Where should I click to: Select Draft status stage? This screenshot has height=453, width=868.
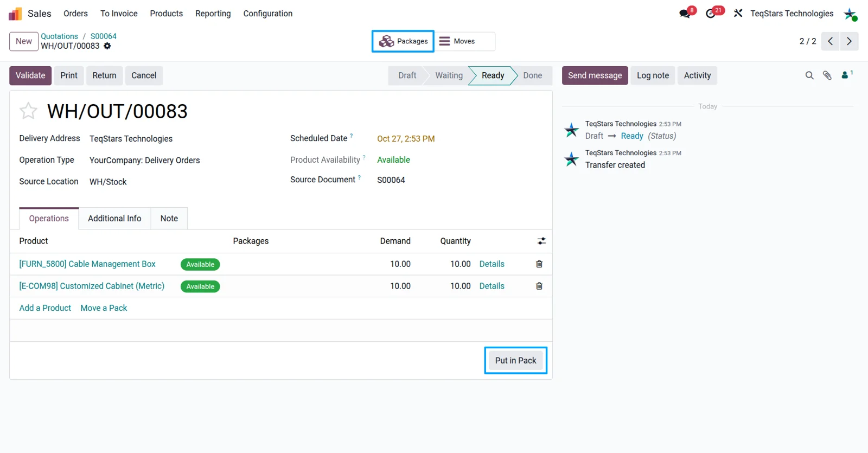point(407,75)
